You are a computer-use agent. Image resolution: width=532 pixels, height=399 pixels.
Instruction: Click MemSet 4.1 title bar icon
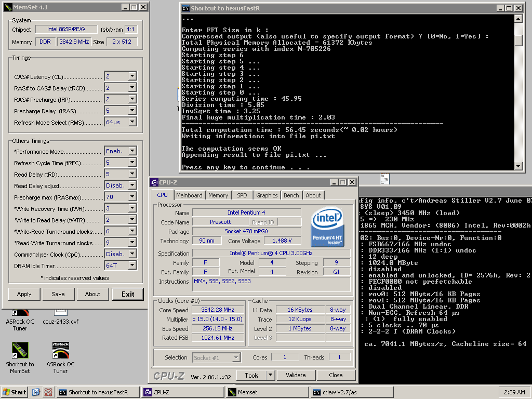click(8, 7)
